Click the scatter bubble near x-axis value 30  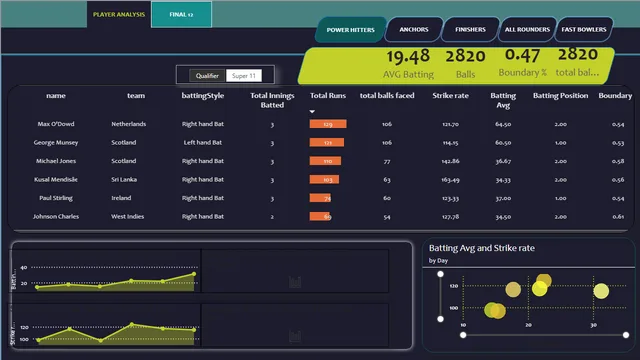click(601, 291)
